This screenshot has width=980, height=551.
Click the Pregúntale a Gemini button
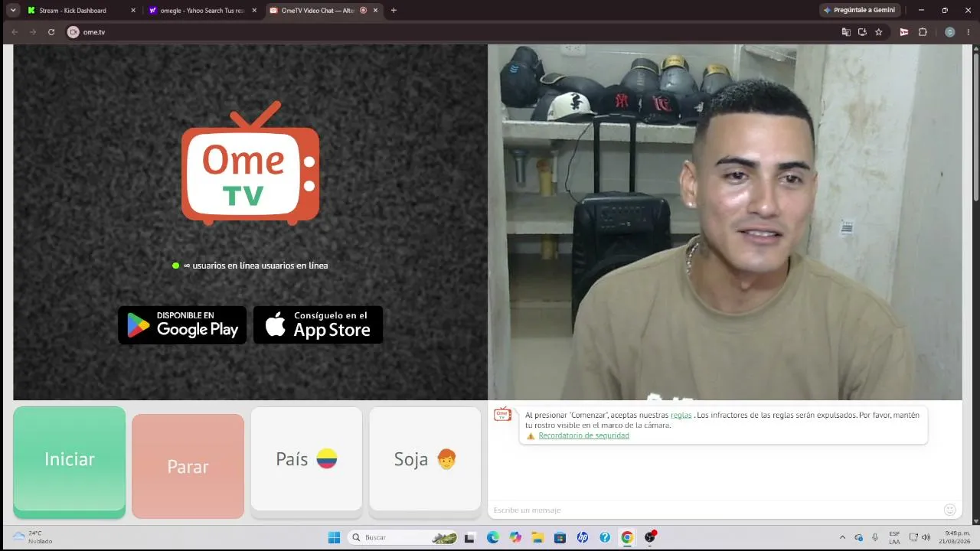[x=859, y=10]
